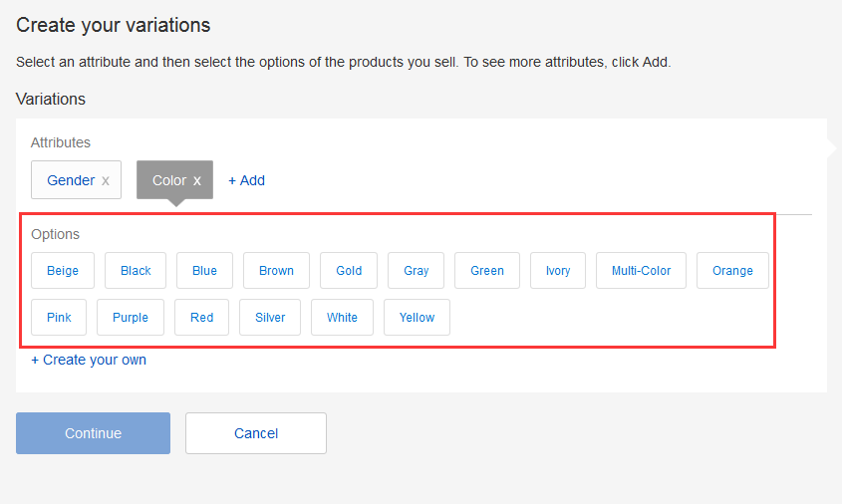The image size is (842, 504).
Task: Choose the Gold option chip
Action: pyautogui.click(x=349, y=270)
